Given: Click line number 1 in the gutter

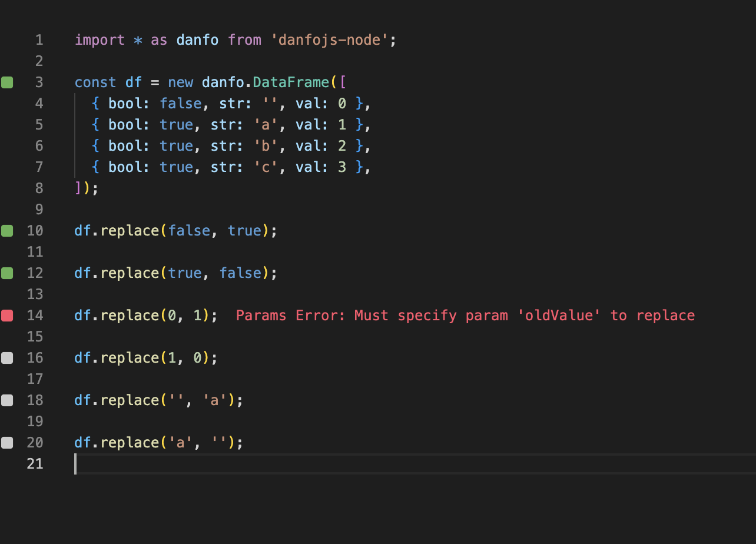Looking at the screenshot, I should click(x=39, y=40).
